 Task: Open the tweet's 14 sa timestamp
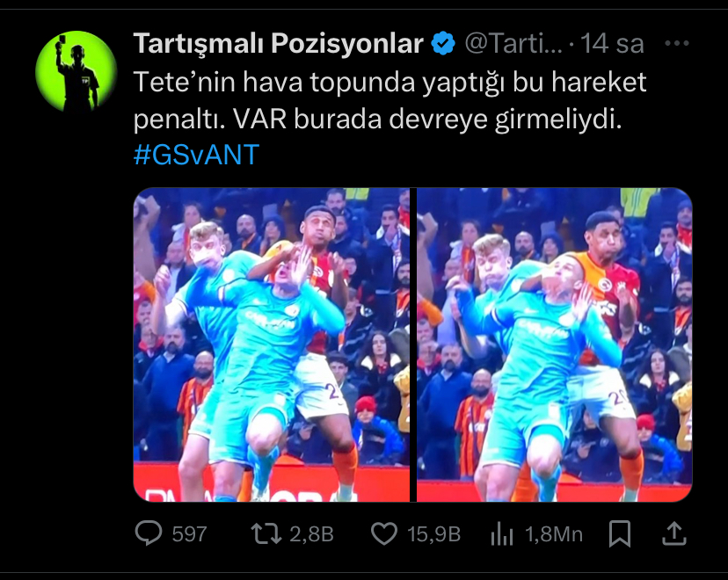tap(613, 44)
